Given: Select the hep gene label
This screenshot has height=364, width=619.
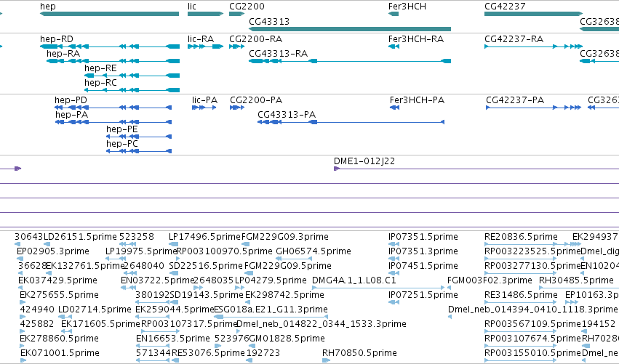Looking at the screenshot, I should (x=48, y=7).
